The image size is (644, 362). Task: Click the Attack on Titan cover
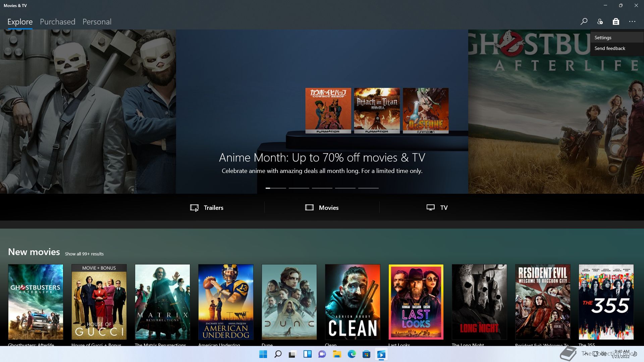[377, 111]
